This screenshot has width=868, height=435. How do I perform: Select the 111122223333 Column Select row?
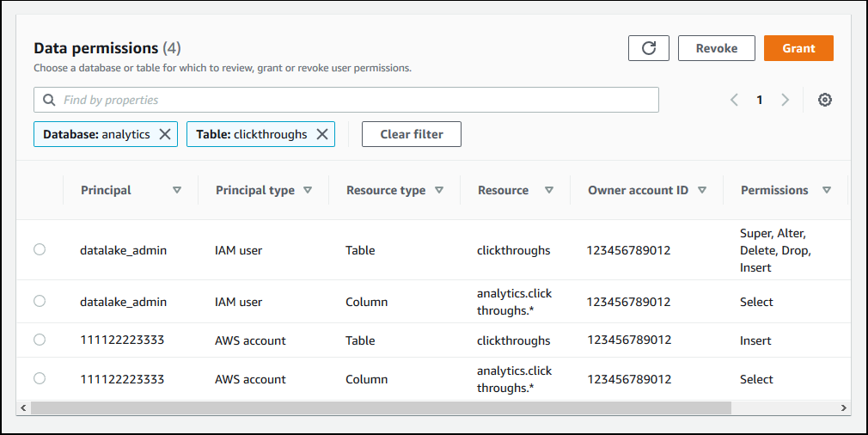tap(40, 378)
